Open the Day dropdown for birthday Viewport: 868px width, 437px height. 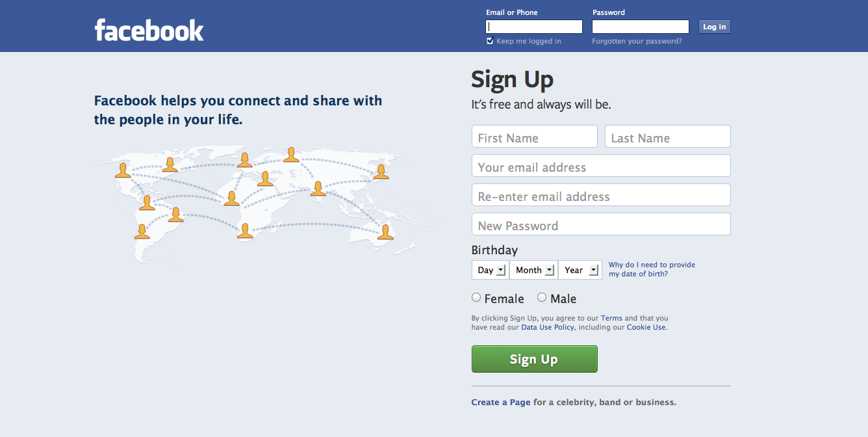tap(491, 270)
